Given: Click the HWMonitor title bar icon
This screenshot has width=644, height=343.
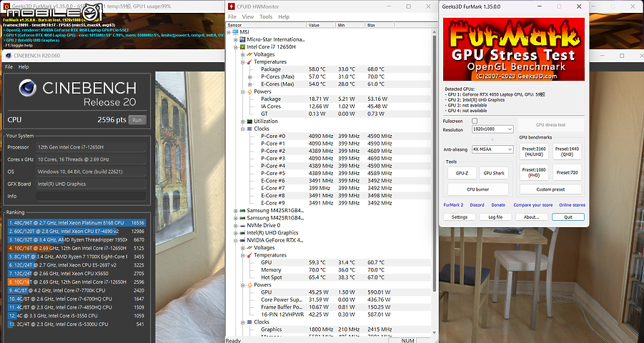Looking at the screenshot, I should coord(232,6).
